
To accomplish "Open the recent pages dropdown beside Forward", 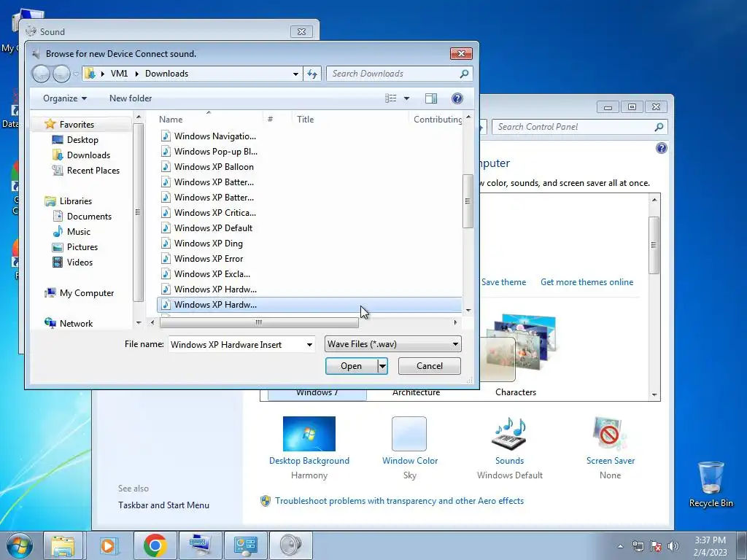I will pos(76,74).
